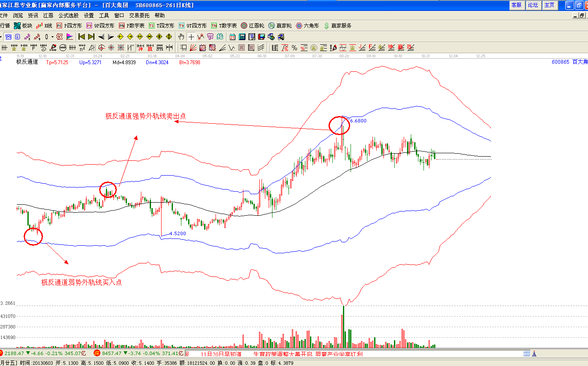Jump to first bar with skip-to-start arrow

pos(82,37)
